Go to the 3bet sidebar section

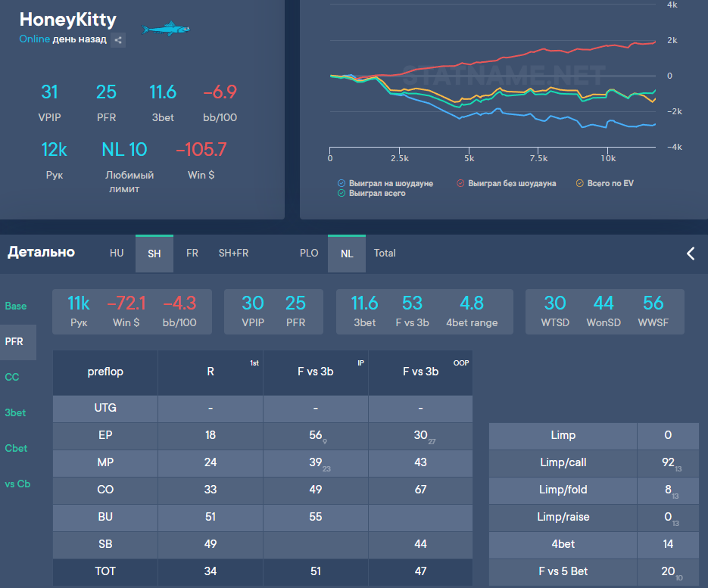(15, 413)
